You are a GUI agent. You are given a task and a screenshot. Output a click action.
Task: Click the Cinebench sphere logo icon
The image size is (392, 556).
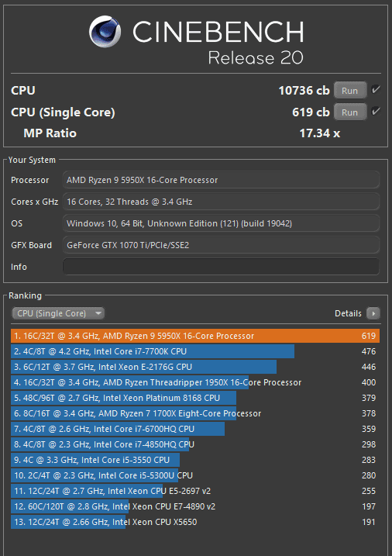[105, 31]
